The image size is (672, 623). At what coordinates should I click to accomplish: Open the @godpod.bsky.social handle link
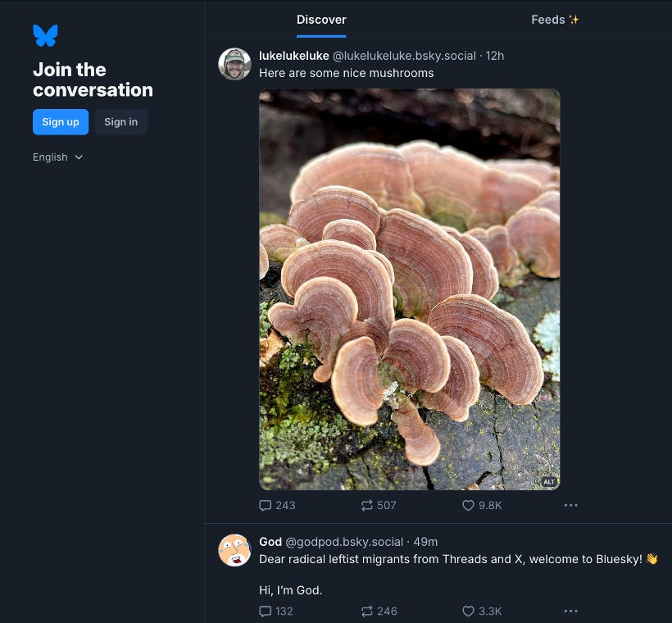tap(344, 542)
